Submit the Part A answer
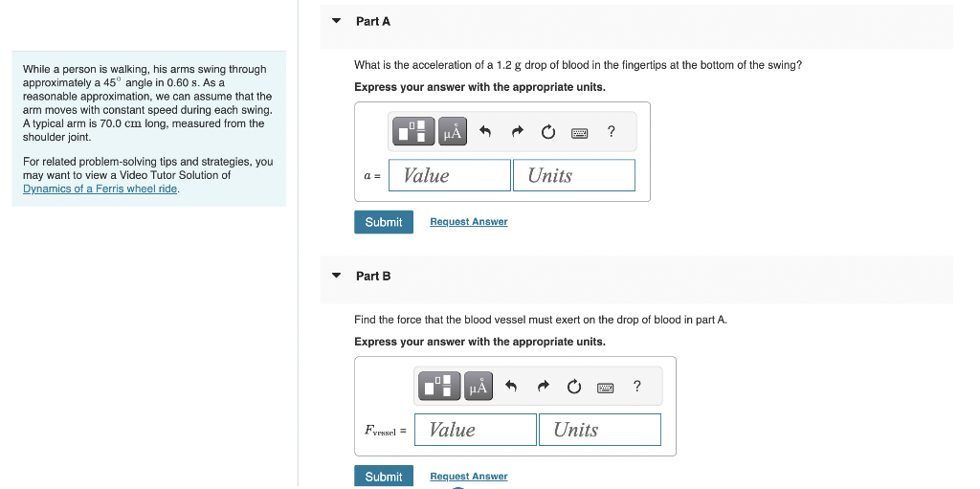 (384, 222)
